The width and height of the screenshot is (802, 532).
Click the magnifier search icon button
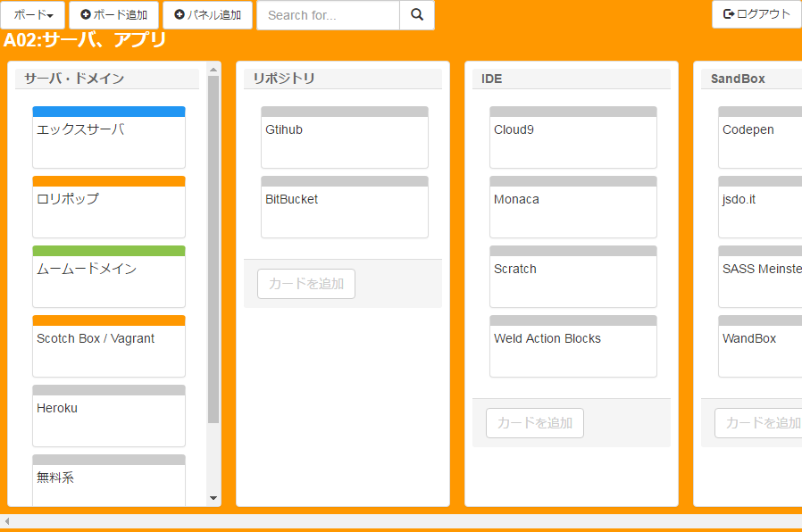point(417,15)
